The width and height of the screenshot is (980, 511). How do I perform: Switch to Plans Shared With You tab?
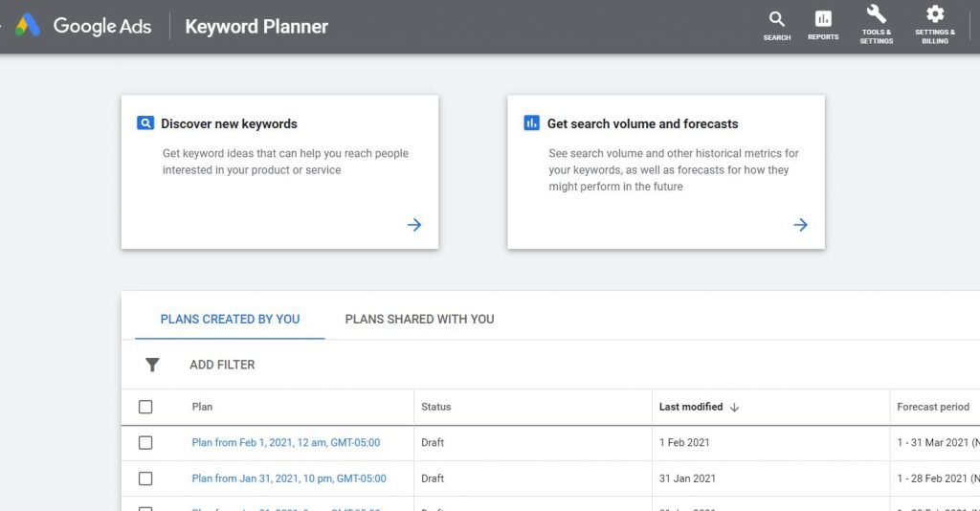click(419, 320)
